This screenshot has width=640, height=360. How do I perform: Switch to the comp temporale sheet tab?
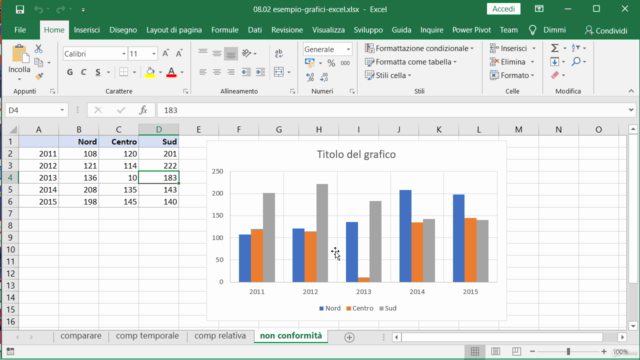point(147,336)
